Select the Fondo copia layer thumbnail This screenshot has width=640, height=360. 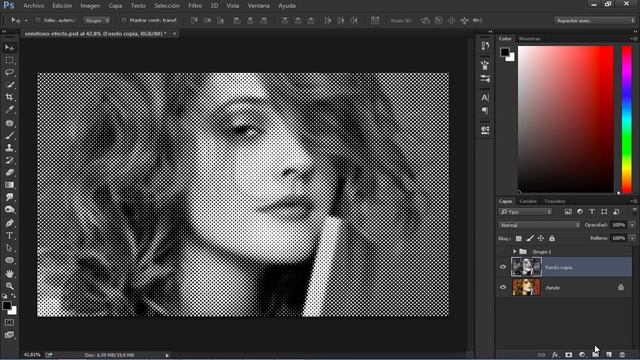pyautogui.click(x=526, y=267)
